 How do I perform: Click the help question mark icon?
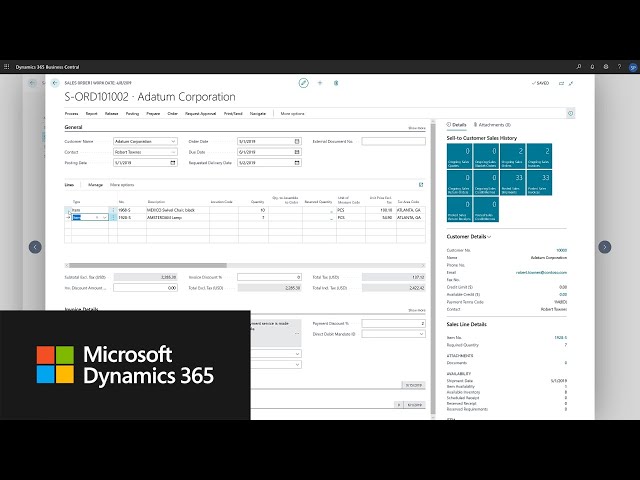[x=618, y=67]
